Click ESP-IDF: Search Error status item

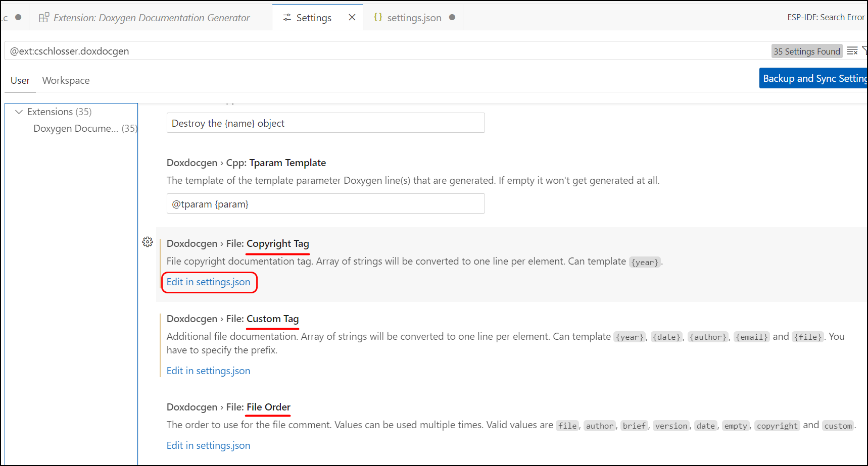pyautogui.click(x=826, y=17)
